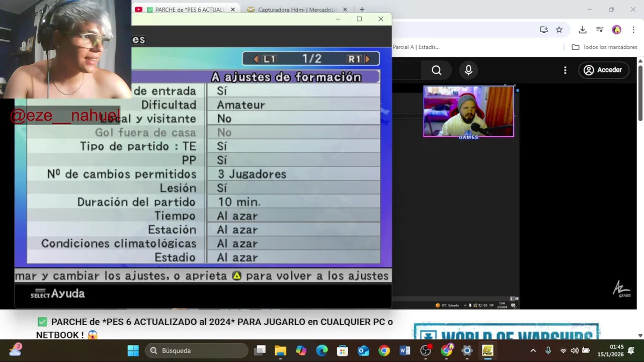The image size is (644, 362).
Task: Click the vertical scrollbar thumb
Action: tap(640, 93)
